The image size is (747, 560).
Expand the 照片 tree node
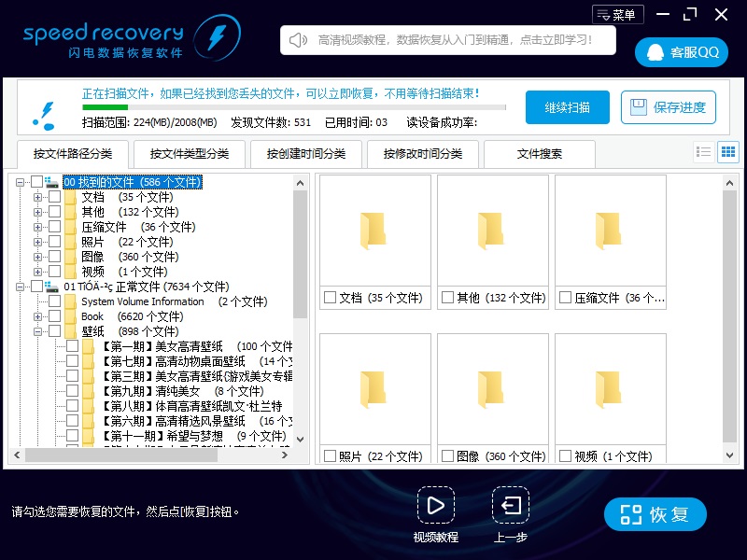(x=38, y=242)
